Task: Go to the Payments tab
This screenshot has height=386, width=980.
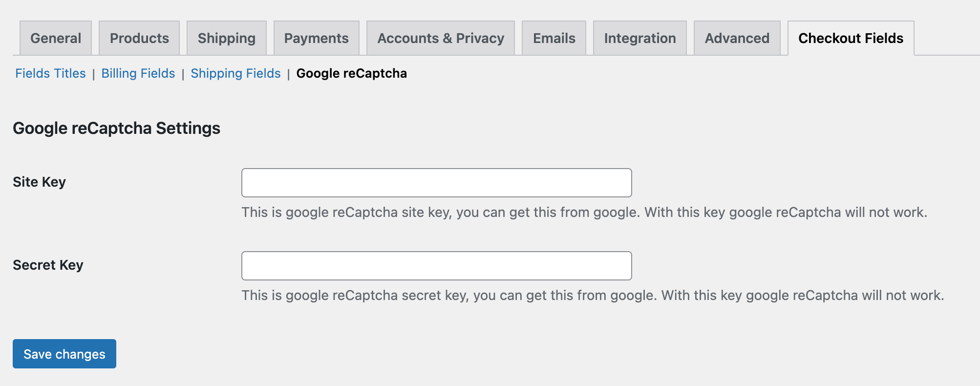Action: [x=317, y=38]
